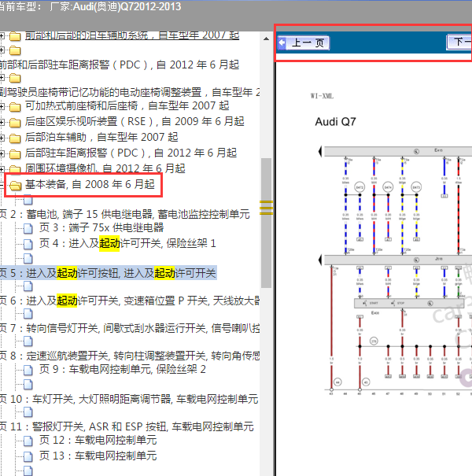Click the tree panel scroll-up arrow
The height and width of the screenshot is (476, 472).
(x=266, y=39)
